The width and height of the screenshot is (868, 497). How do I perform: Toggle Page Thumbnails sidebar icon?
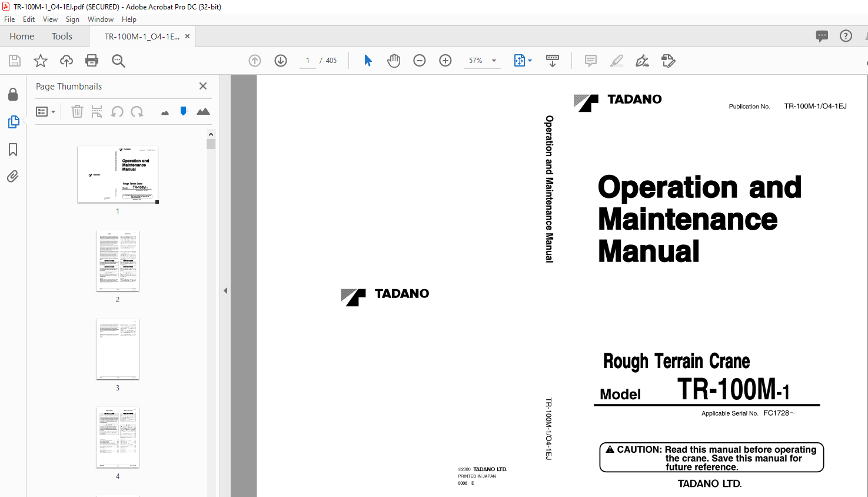point(13,122)
